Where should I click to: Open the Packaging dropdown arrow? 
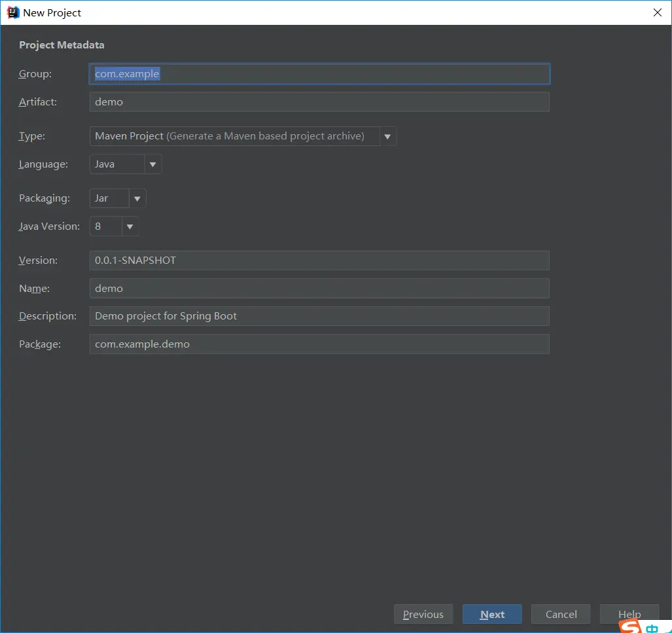pos(137,198)
